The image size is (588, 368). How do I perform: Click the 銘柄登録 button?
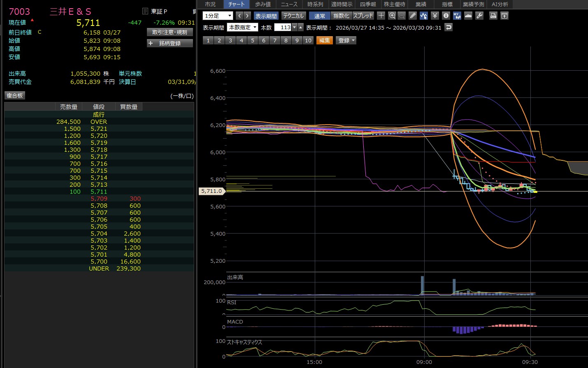[170, 43]
